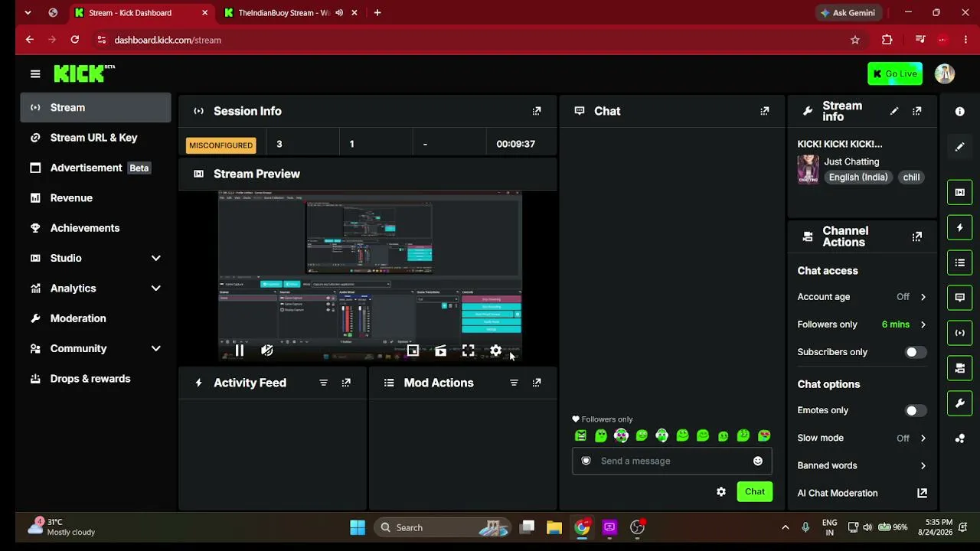
Task: Pop out the Stream info panel
Action: (x=917, y=111)
